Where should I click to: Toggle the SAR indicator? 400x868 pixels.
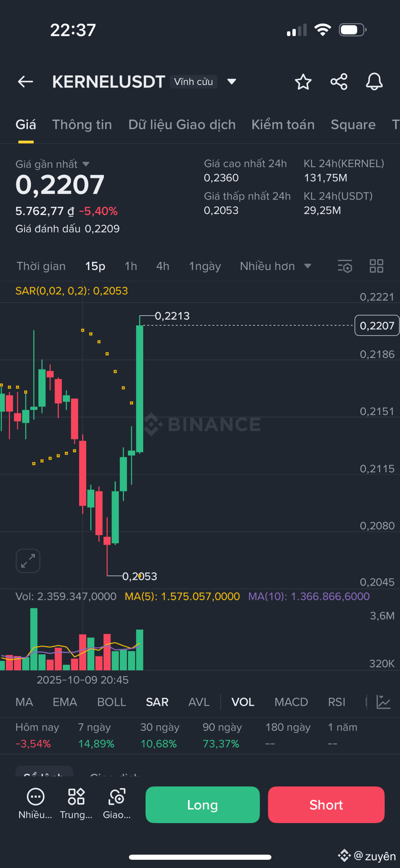coord(157,702)
